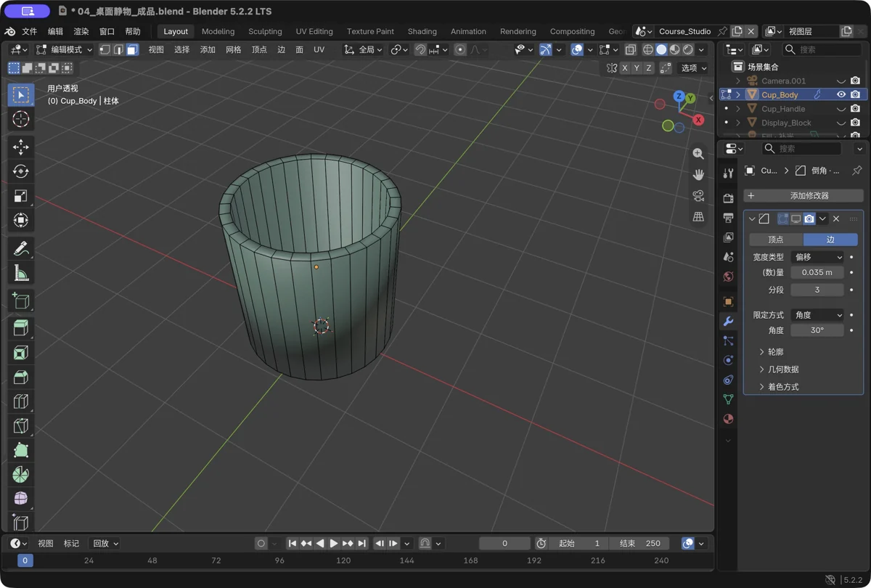Screen dimensions: 871x588
Task: Open the 网格 menu in the viewport header
Action: [234, 49]
